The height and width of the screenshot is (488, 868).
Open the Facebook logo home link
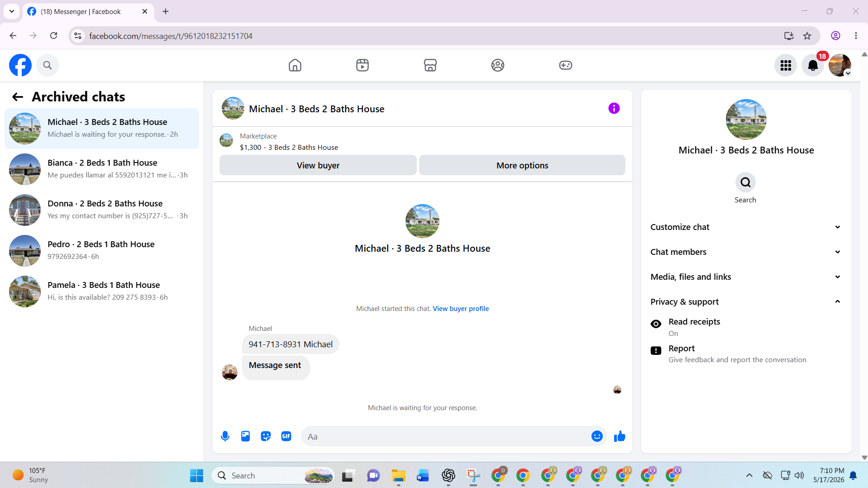click(20, 65)
